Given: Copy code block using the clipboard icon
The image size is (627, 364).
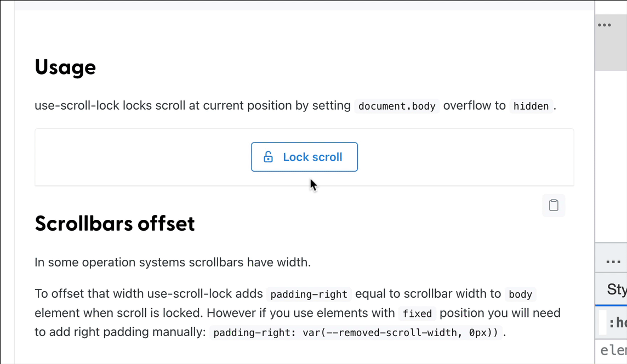Looking at the screenshot, I should point(553,205).
